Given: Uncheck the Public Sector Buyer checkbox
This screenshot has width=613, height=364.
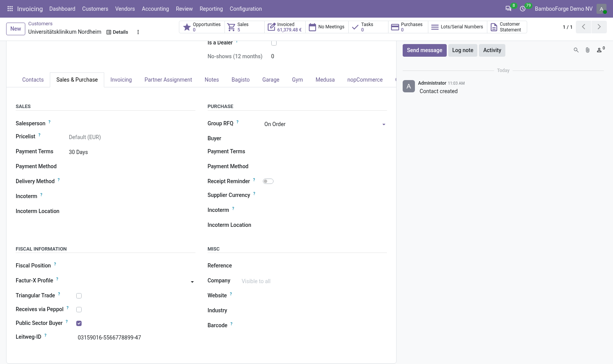Looking at the screenshot, I should point(79,323).
